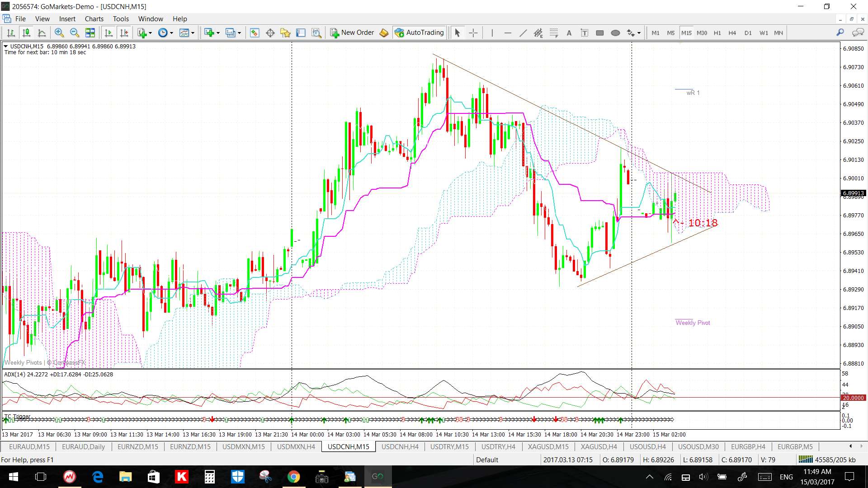The image size is (868, 488).
Task: Switch chart to bar chart type
Action: coord(11,33)
